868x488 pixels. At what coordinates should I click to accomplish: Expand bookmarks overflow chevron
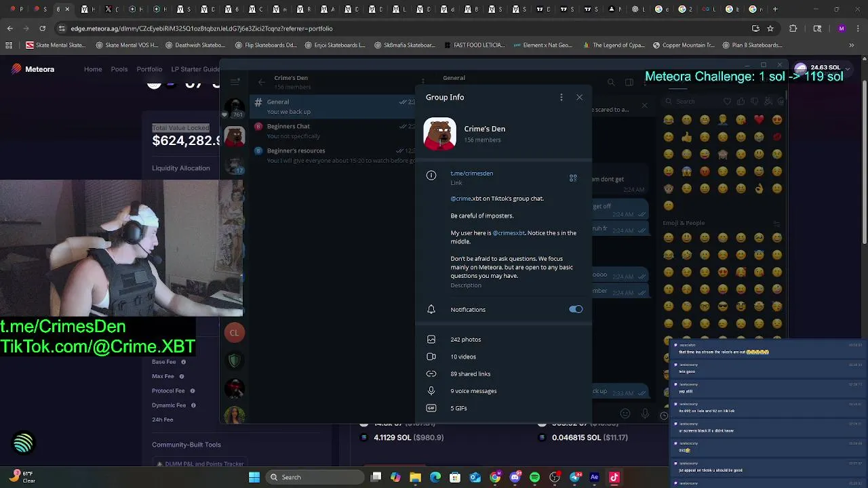pyautogui.click(x=852, y=45)
